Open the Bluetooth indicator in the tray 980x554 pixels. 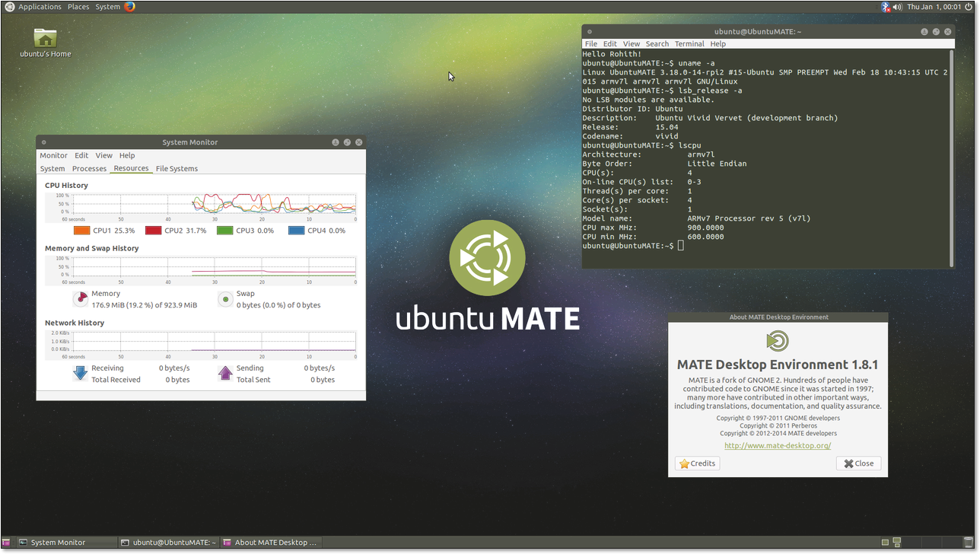886,6
